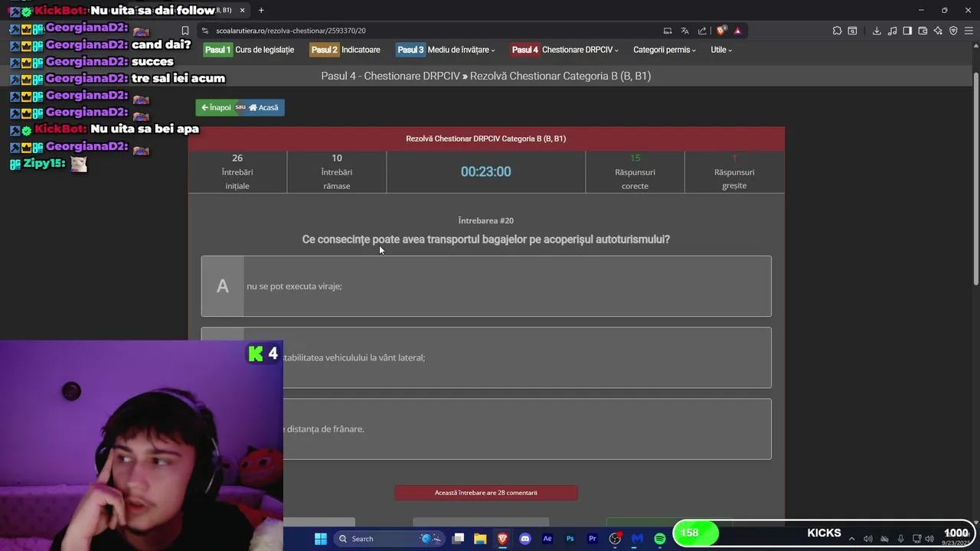Open the downloads icon in browser toolbar
The height and width of the screenshot is (551, 980).
click(877, 31)
